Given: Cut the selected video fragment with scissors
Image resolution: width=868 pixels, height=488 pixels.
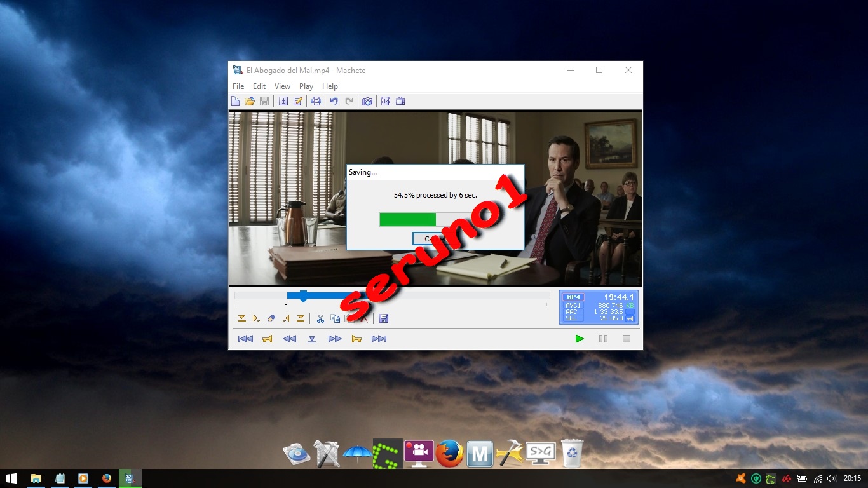Looking at the screenshot, I should 320,318.
